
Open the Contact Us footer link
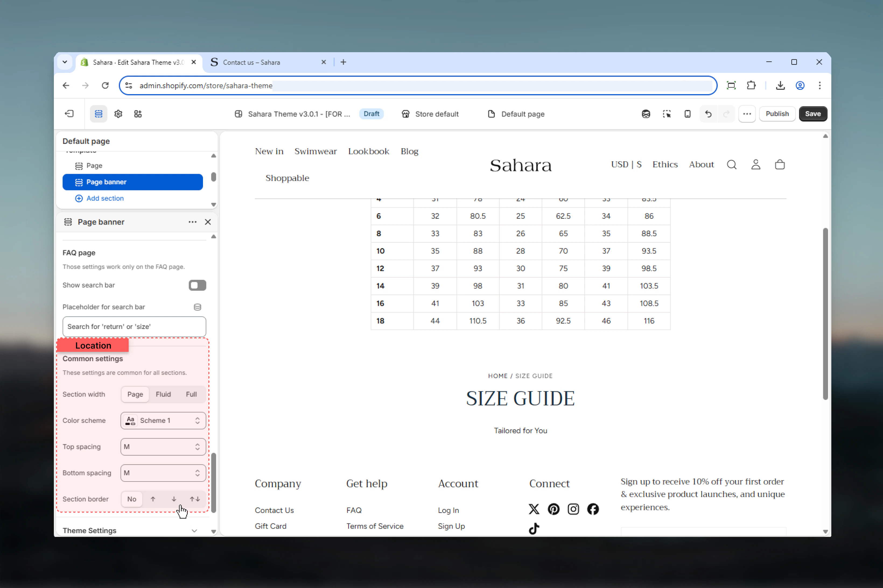coord(274,510)
